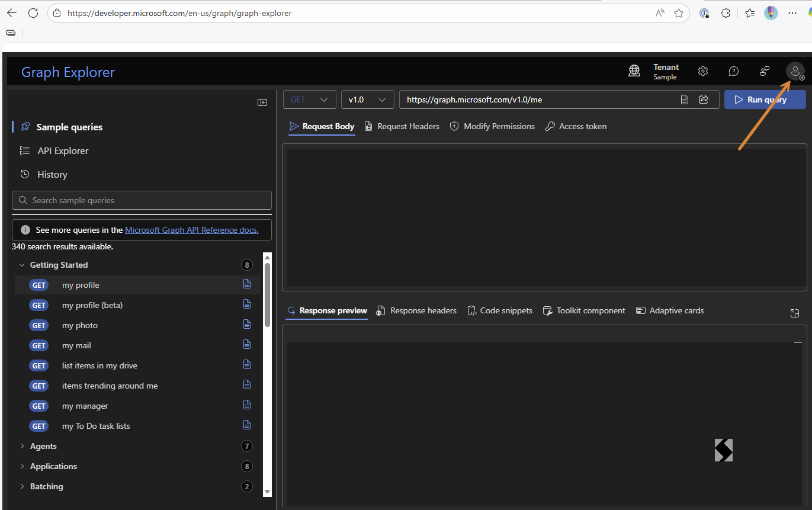
Task: Click the Run query button
Action: coord(765,100)
